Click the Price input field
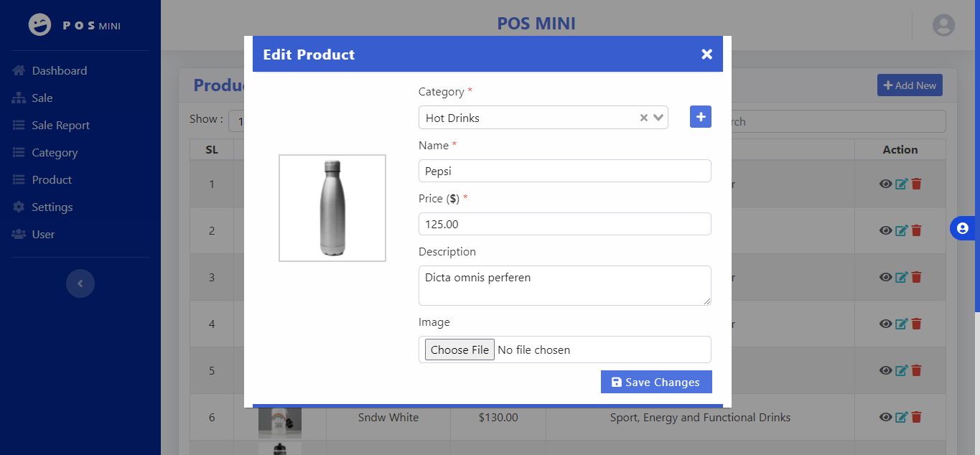This screenshot has width=980, height=455. (x=564, y=224)
